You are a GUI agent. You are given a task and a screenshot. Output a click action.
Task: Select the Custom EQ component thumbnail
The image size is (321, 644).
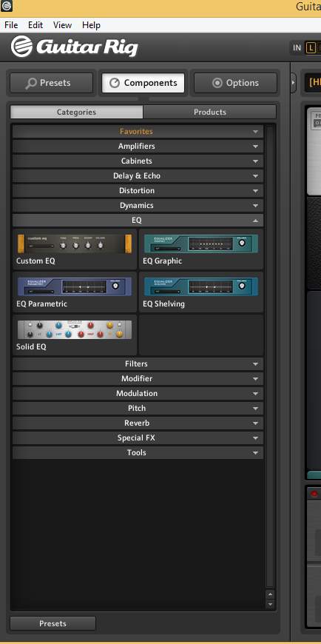point(75,244)
